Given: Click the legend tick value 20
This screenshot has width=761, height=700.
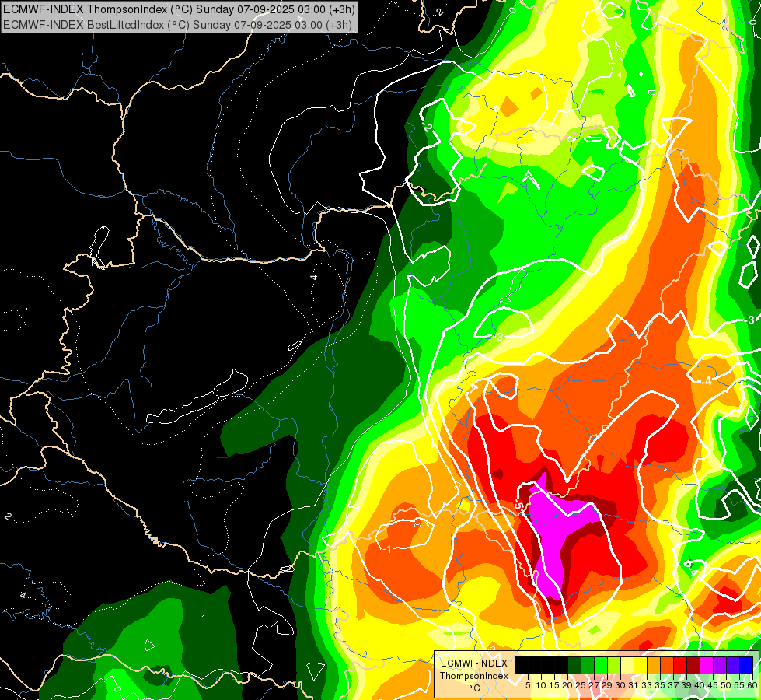Looking at the screenshot, I should pyautogui.click(x=567, y=685).
